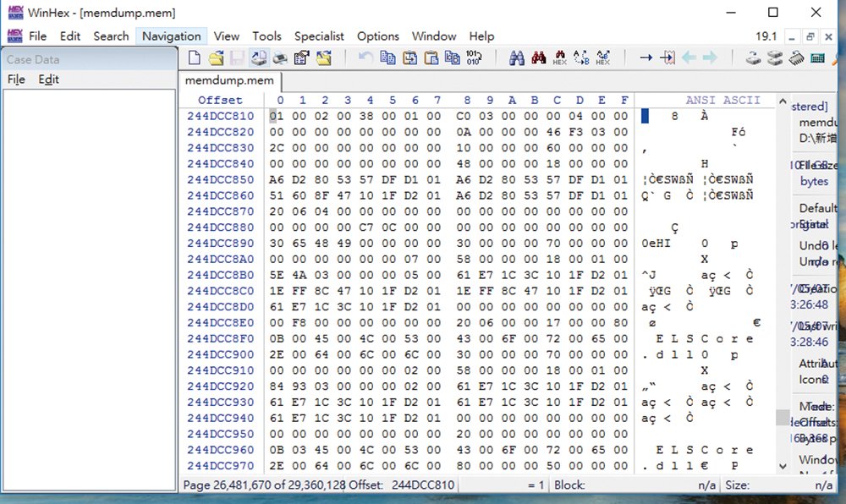Open Modify Data via the 101/010 icon
This screenshot has width=846, height=504.
click(x=474, y=58)
